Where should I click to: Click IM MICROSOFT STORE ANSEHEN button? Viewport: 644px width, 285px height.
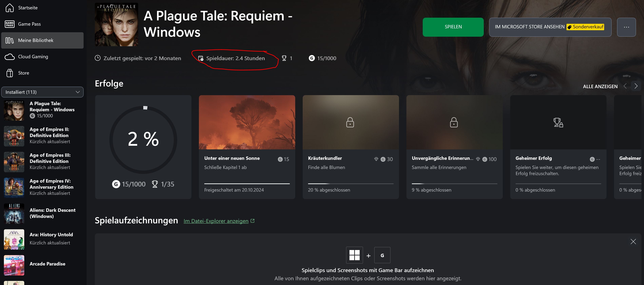coord(550,27)
